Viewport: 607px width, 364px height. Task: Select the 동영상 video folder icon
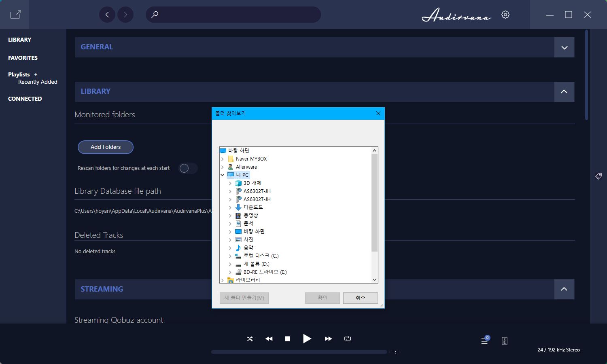pyautogui.click(x=238, y=216)
